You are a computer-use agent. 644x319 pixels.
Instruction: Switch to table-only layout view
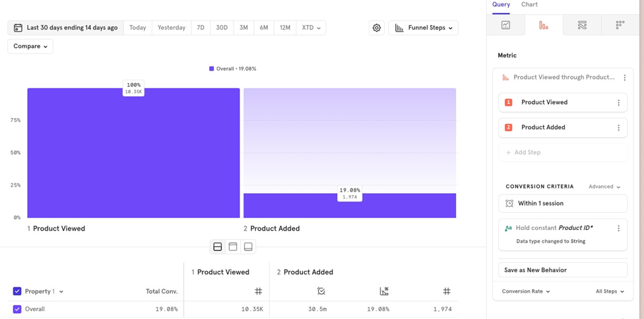pyautogui.click(x=248, y=246)
